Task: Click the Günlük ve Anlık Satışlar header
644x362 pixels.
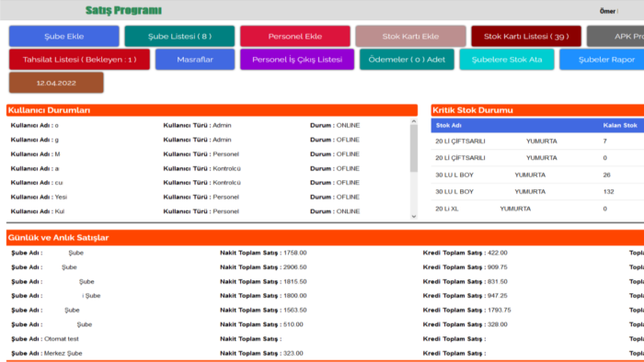Action: [x=326, y=238]
